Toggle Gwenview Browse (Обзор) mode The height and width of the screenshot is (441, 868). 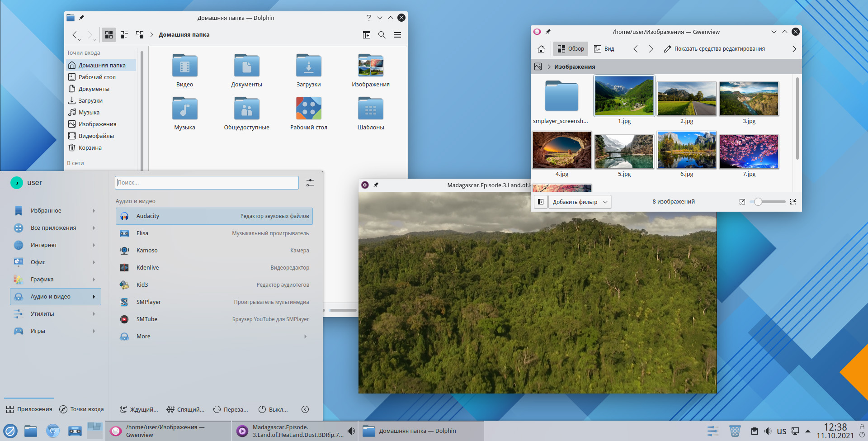571,49
